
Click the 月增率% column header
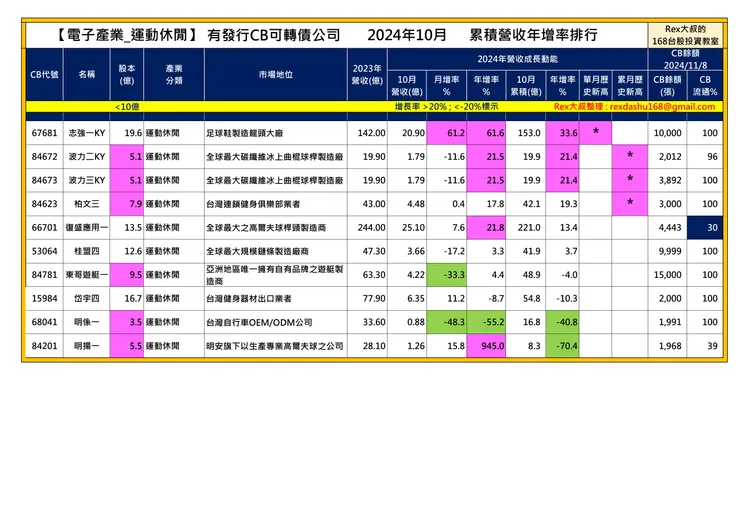point(446,85)
